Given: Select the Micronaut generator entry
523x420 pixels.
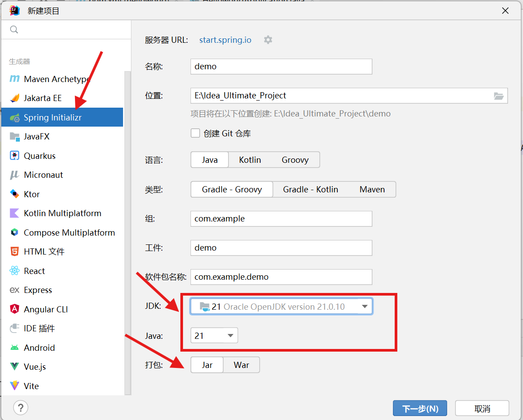Looking at the screenshot, I should [x=62, y=175].
